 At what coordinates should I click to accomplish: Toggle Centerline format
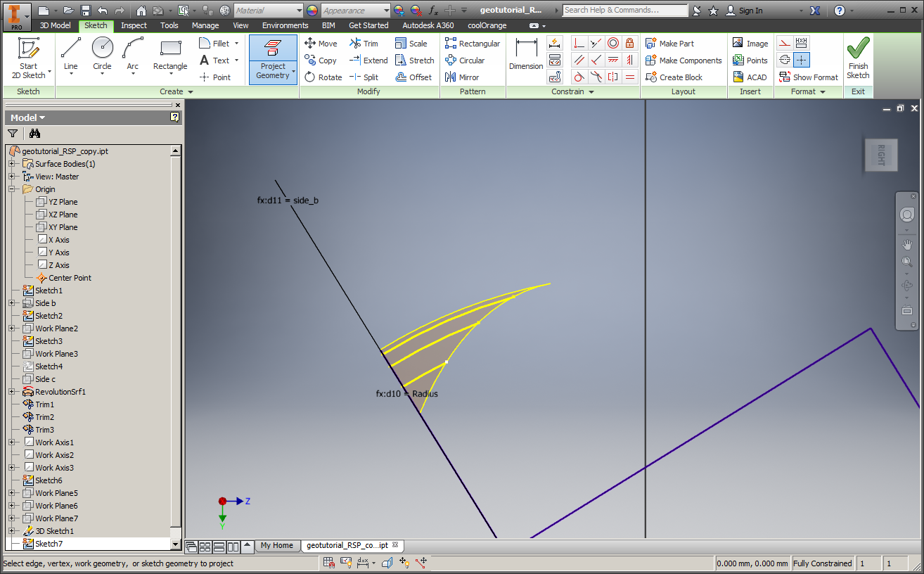point(784,60)
